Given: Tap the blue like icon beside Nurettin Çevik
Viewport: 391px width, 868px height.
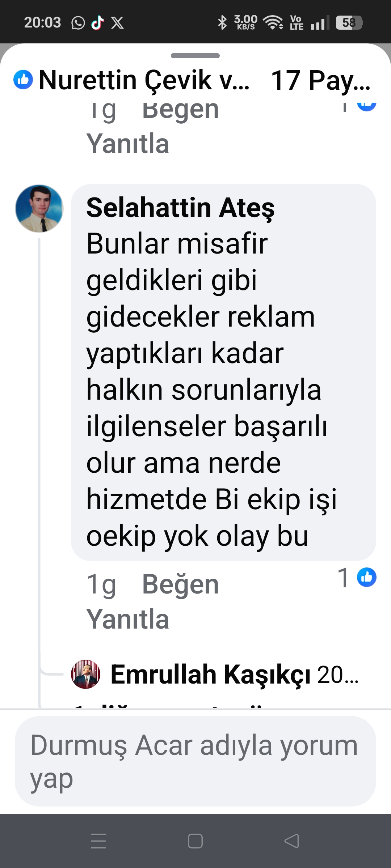Looking at the screenshot, I should [23, 80].
